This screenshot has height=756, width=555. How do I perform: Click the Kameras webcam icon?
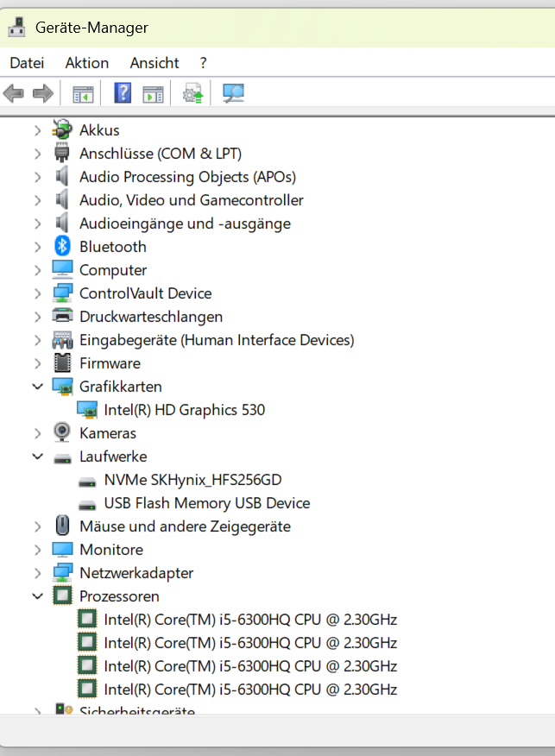(62, 432)
